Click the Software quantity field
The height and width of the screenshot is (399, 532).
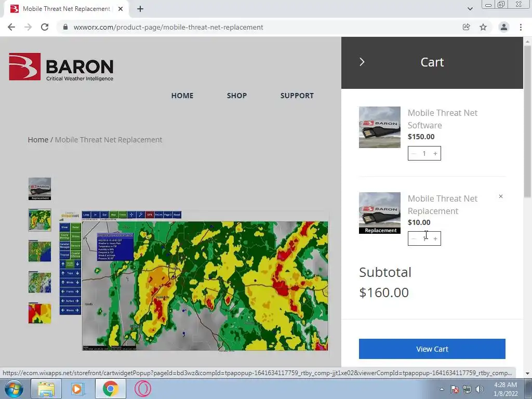tap(424, 154)
